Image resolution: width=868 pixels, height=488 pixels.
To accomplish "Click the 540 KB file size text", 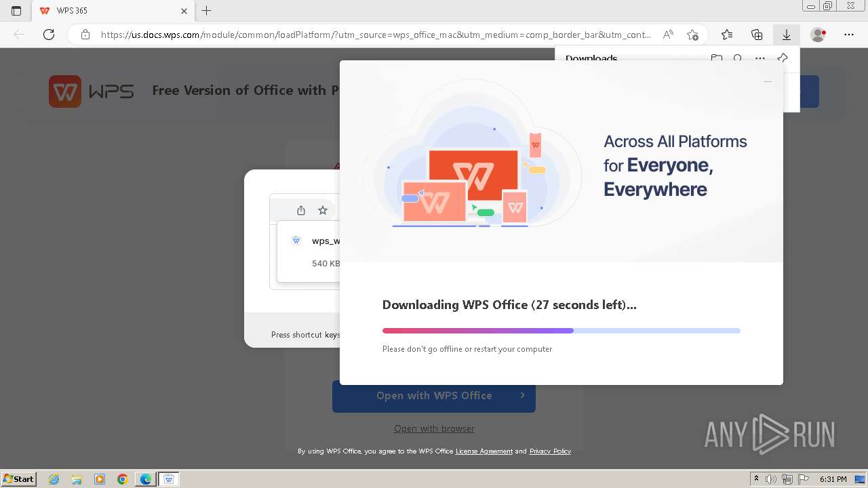I will click(x=326, y=263).
